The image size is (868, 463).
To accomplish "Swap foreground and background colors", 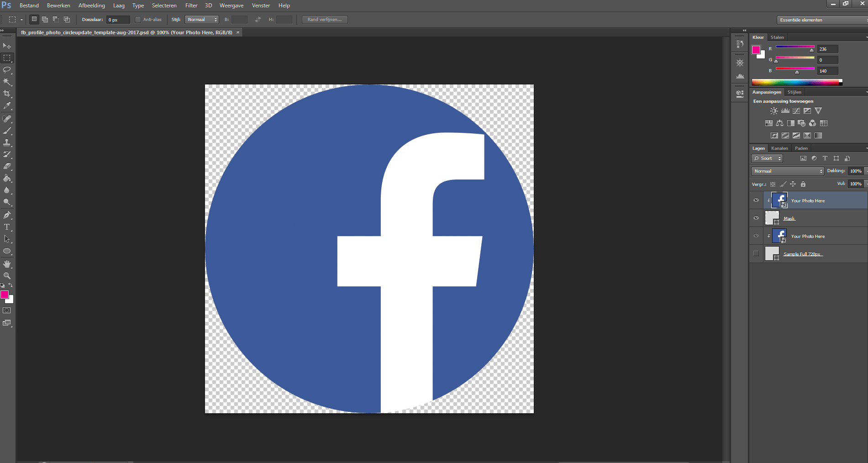I will (x=11, y=285).
